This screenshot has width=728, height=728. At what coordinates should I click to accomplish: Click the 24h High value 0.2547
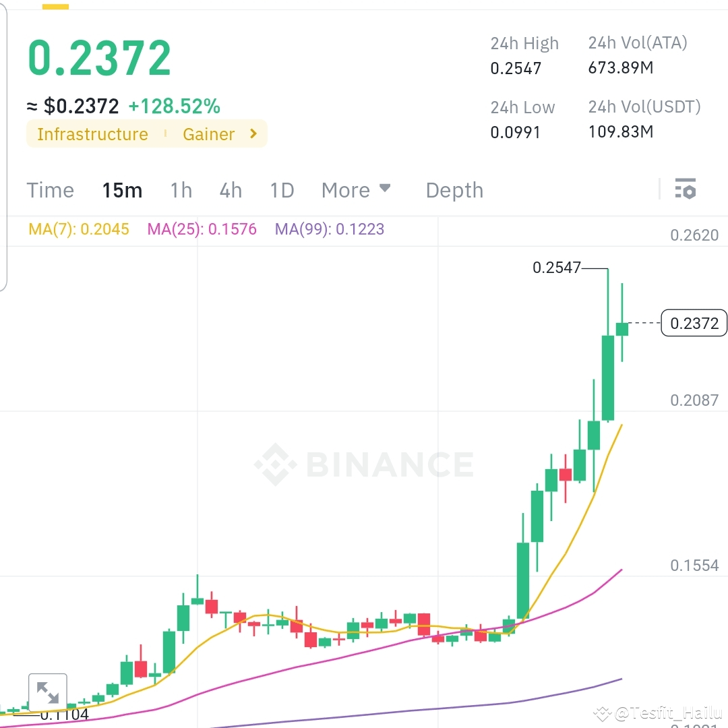(515, 68)
